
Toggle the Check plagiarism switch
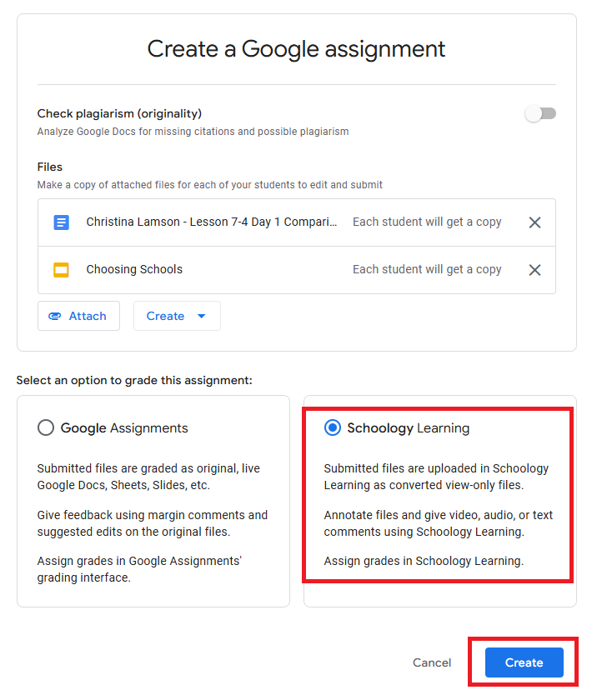point(540,113)
